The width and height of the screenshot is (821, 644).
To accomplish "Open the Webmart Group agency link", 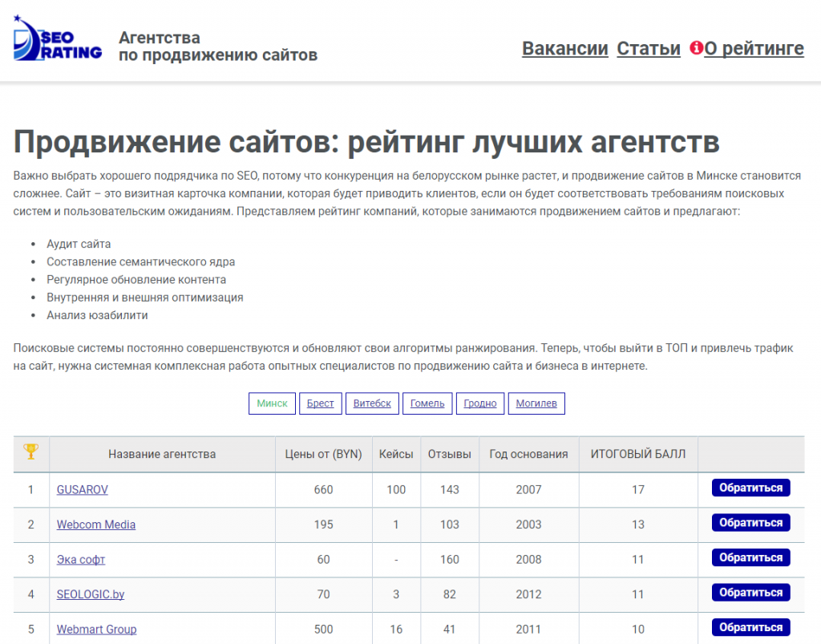I will [x=96, y=630].
